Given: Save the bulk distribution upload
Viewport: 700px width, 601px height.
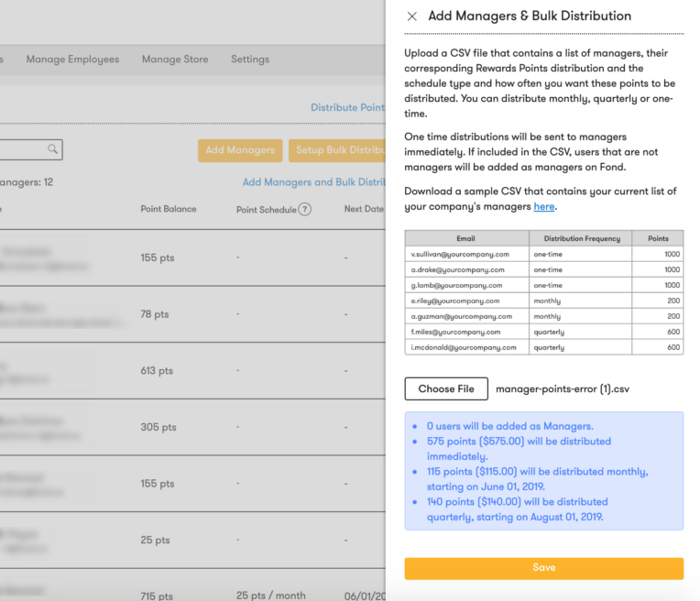Looking at the screenshot, I should point(543,568).
